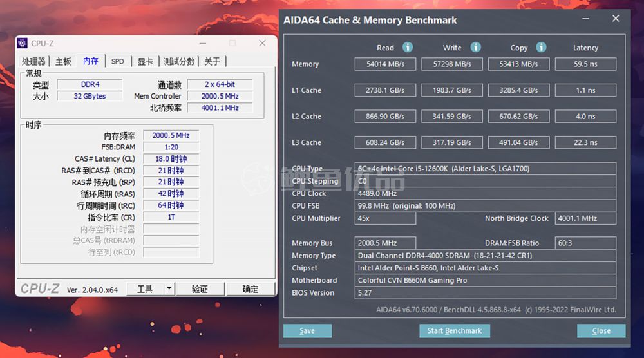Click L3 Cache Latency value 22.3 ns
The height and width of the screenshot is (358, 644).
click(x=585, y=142)
